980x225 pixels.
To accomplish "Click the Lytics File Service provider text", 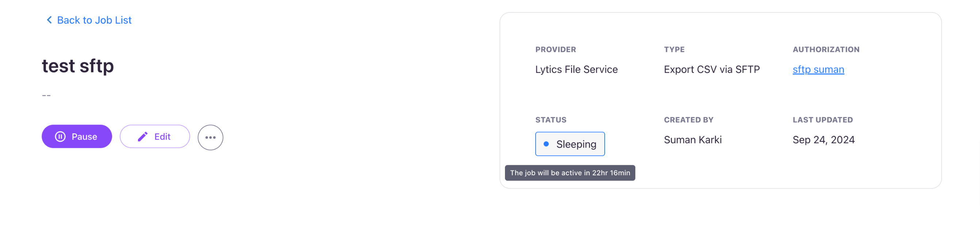I will [x=577, y=69].
